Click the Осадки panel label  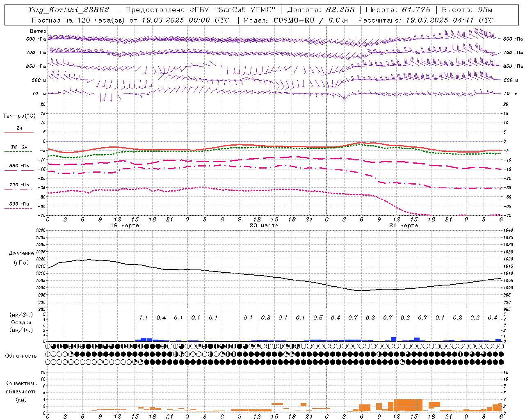[x=21, y=322]
